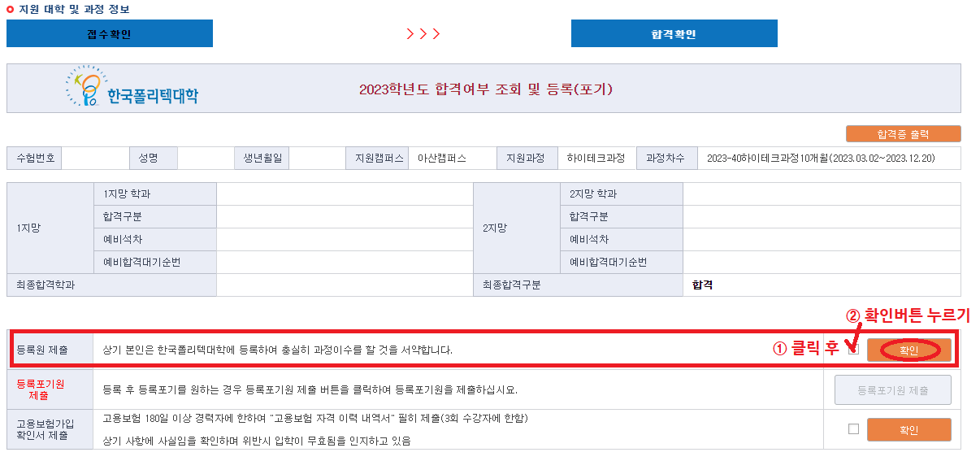Click the 2지망 학과 label
980x461 pixels.
(x=593, y=194)
